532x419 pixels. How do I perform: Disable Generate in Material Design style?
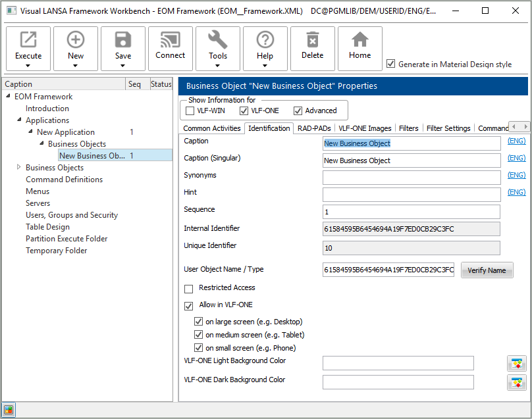[x=391, y=64]
